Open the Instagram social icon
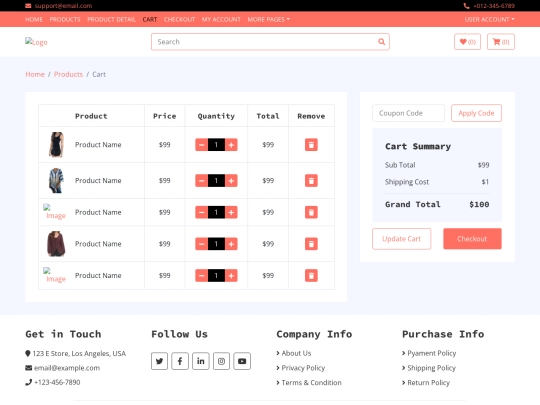Image resolution: width=540 pixels, height=405 pixels. pos(221,361)
